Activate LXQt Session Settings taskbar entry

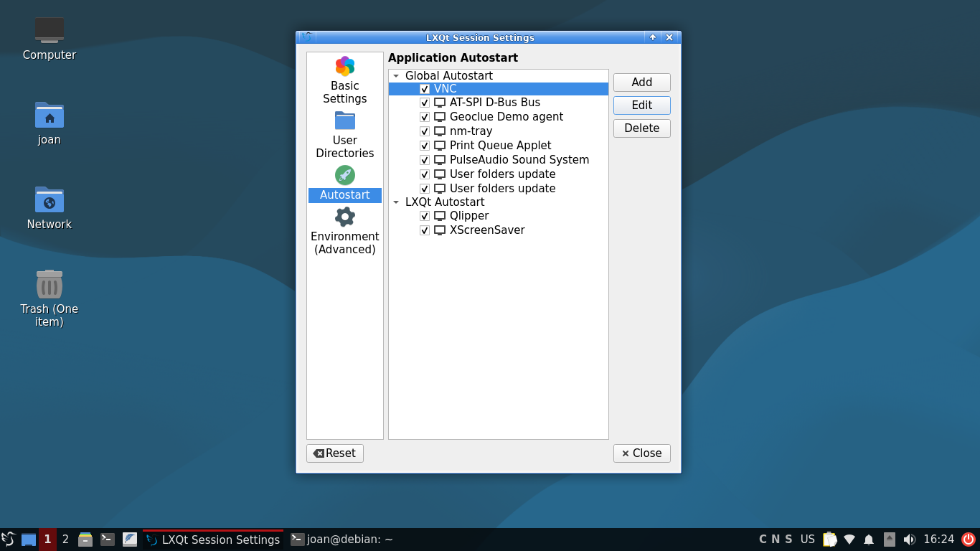(213, 540)
